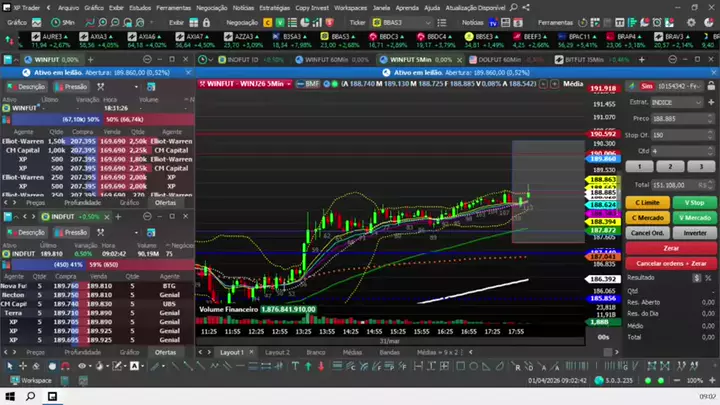
Task: Open the alarm clock tool icon
Action: pos(657,22)
